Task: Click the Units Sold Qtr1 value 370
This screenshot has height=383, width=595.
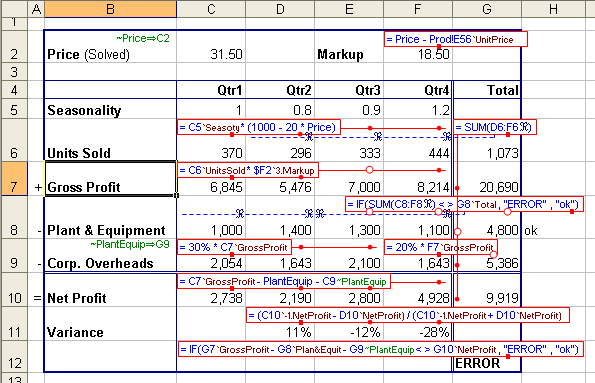Action: coord(211,153)
